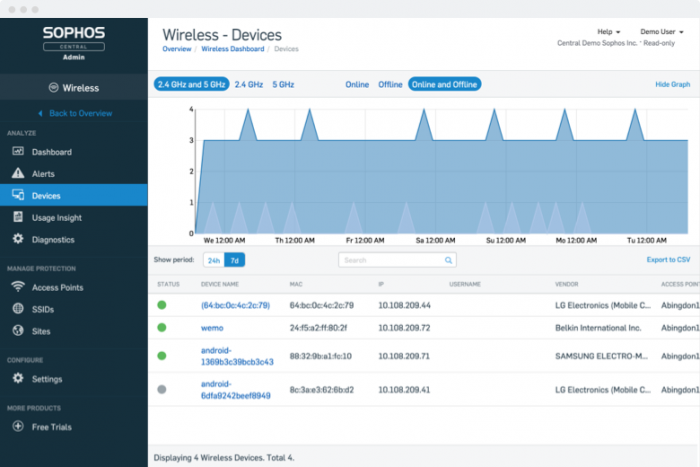The image size is (700, 467).
Task: Click the Usage Insight report icon
Action: 17,217
